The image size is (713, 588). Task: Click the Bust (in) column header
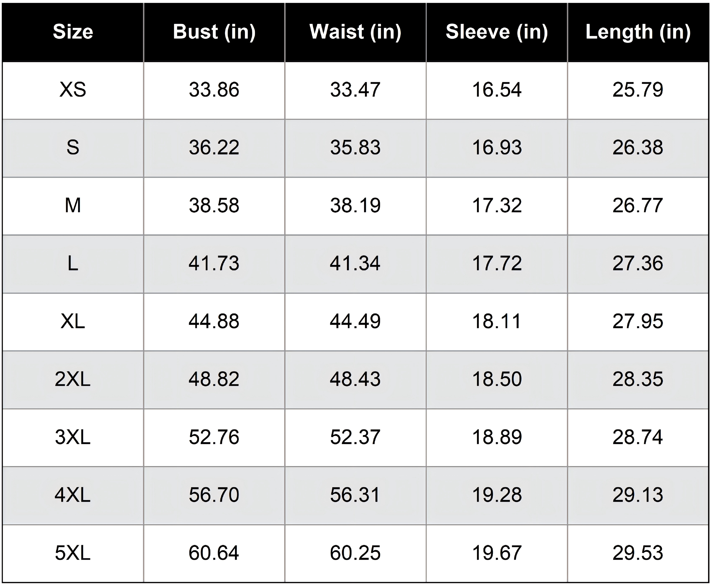pyautogui.click(x=214, y=32)
